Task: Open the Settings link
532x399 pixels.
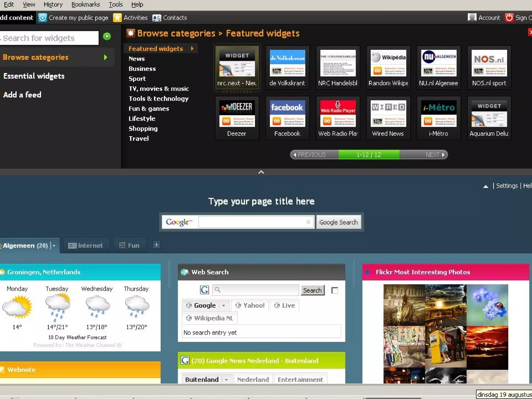Action: tap(507, 186)
